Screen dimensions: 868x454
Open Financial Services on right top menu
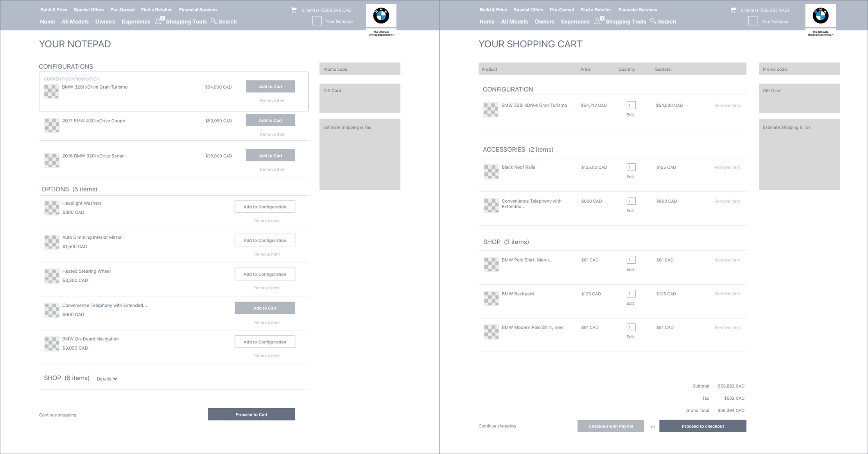637,10
